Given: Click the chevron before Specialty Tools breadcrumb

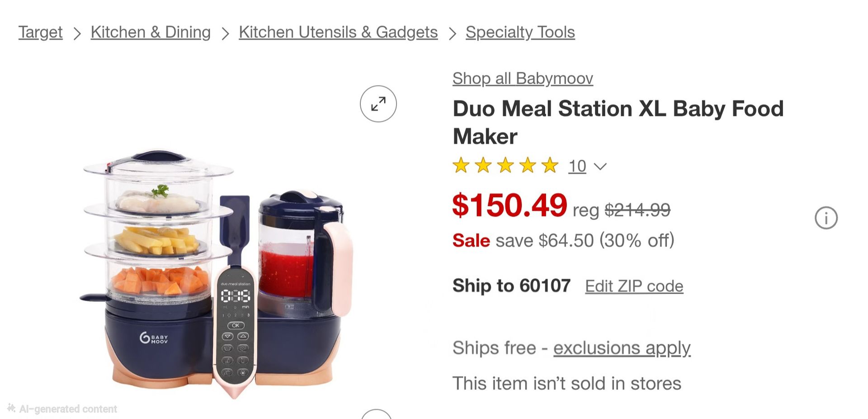Looking at the screenshot, I should coord(452,33).
